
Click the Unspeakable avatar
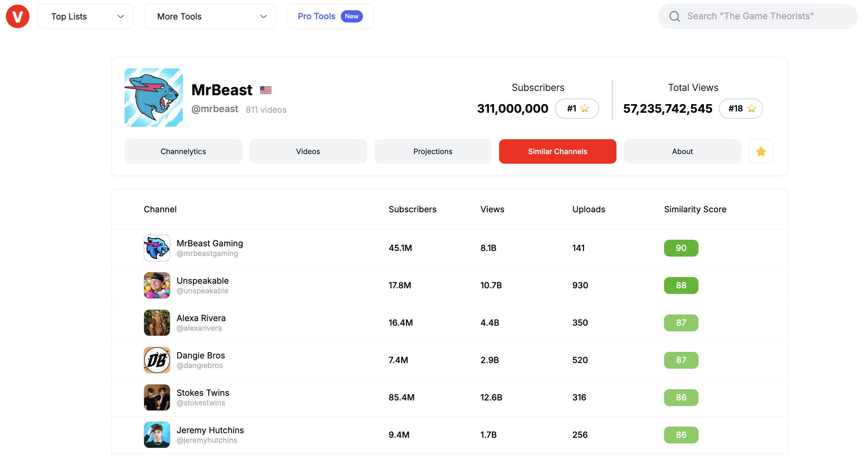157,285
